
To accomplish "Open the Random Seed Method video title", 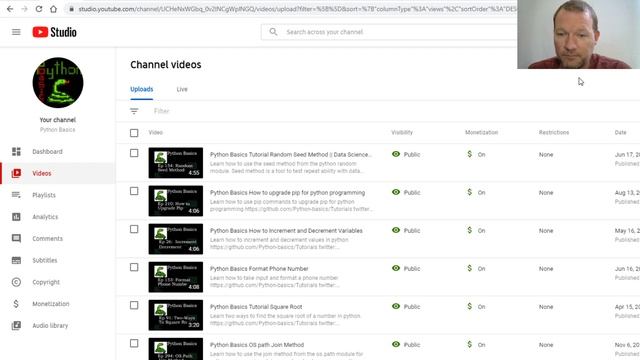I will tap(291, 154).
